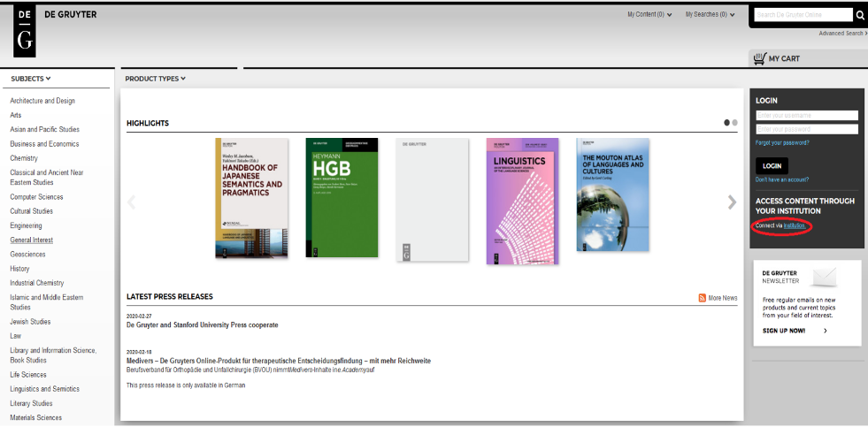Open Cultural Studies subject
The image size is (868, 427).
(32, 211)
